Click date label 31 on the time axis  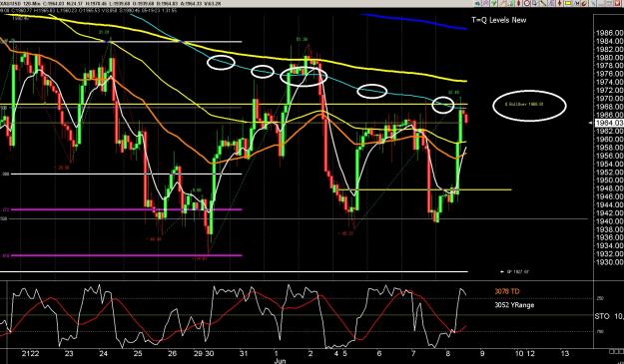[244, 353]
